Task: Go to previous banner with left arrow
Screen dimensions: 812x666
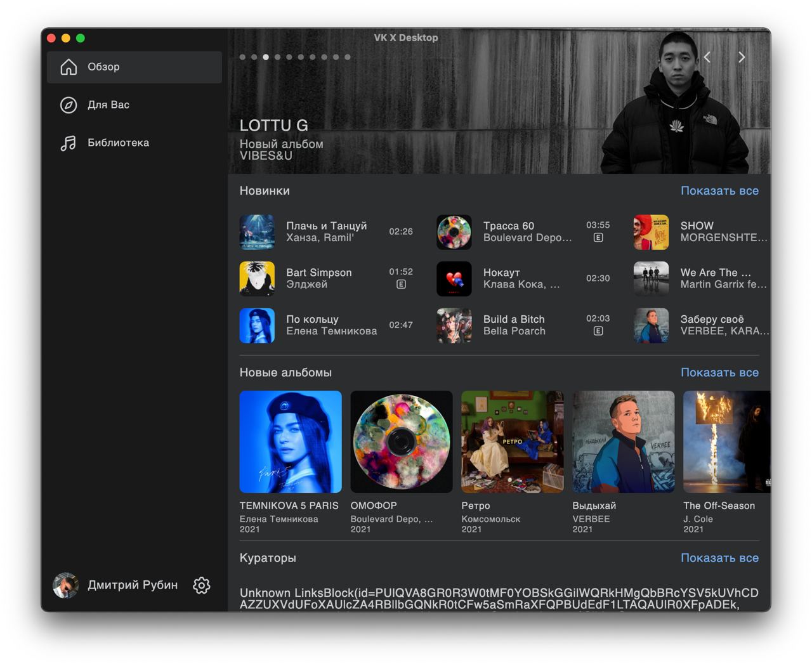Action: tap(707, 57)
